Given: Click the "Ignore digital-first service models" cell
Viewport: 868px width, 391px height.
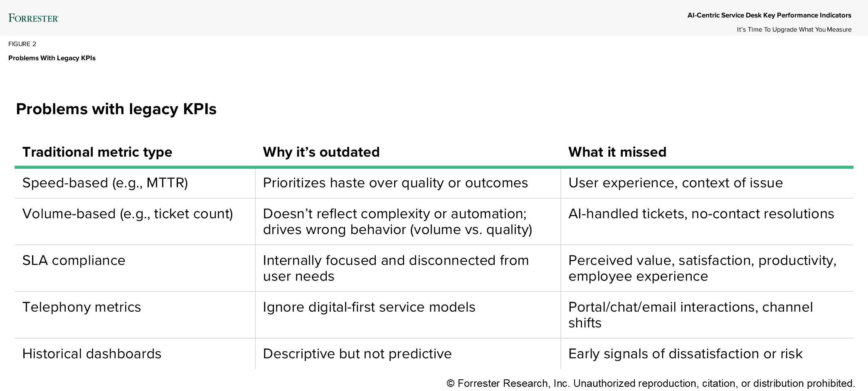Looking at the screenshot, I should point(369,307).
